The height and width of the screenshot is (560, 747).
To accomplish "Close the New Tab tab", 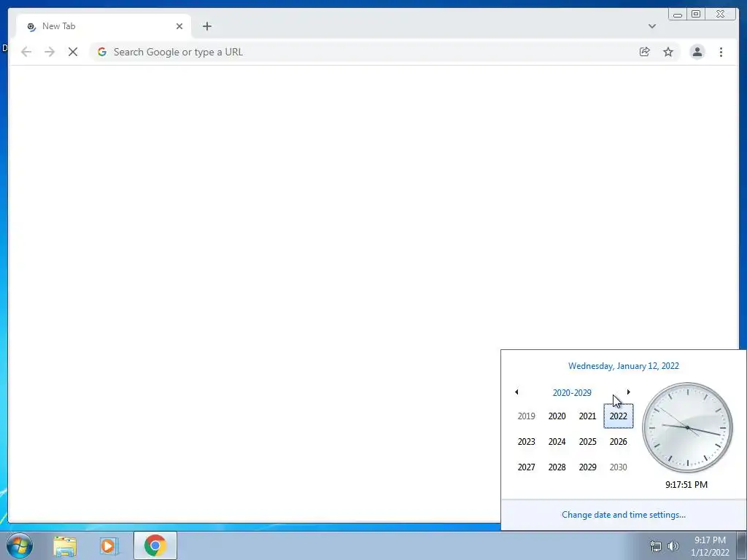I will pos(179,26).
